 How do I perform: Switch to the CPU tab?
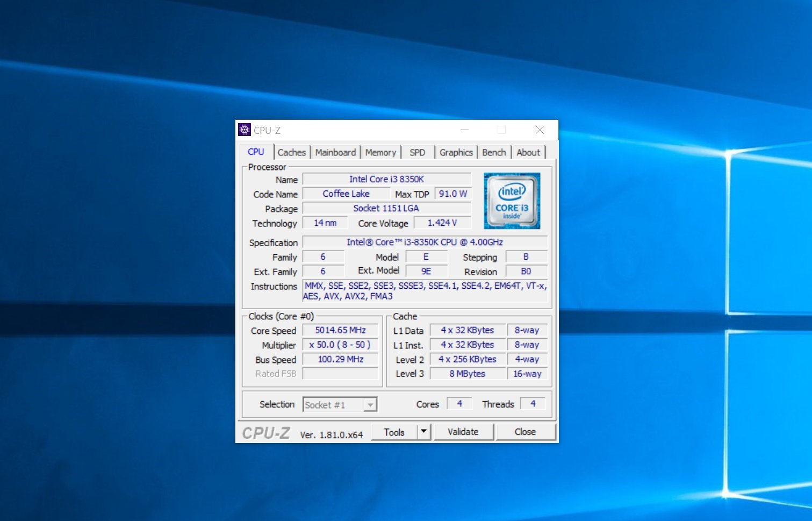[256, 152]
